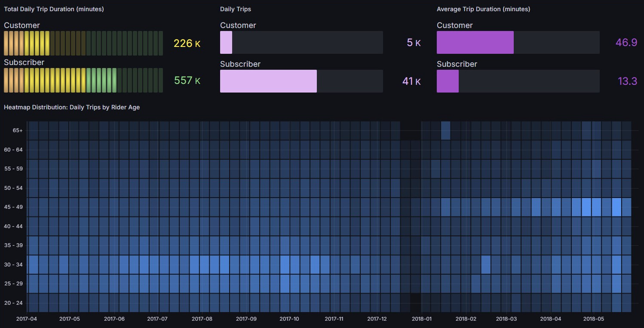Open the Heatmap Distribution panel title
644x328 pixels.
pos(72,107)
